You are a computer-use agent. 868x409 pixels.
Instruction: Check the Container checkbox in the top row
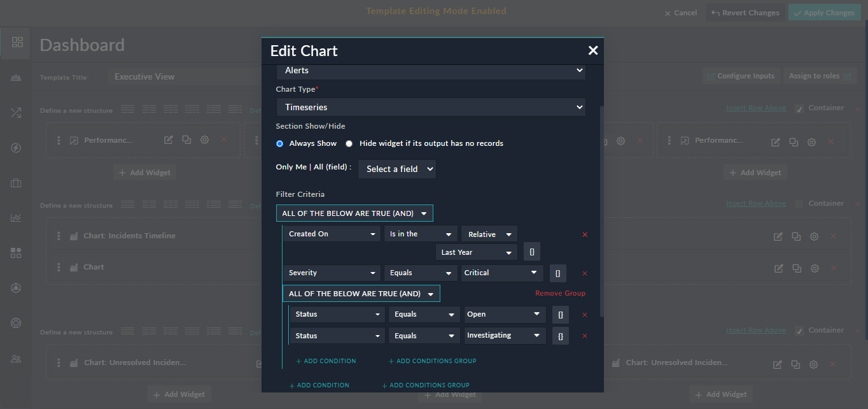click(799, 108)
